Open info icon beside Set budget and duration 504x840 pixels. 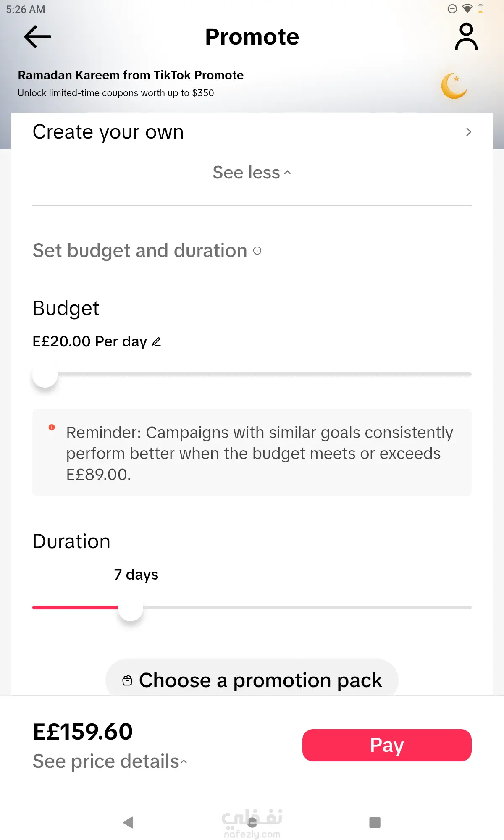[x=257, y=251]
